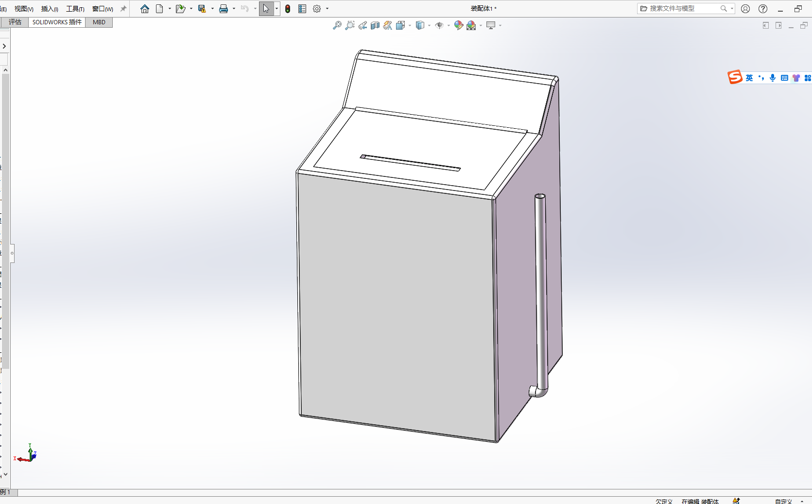Expand Apply Scene dropdown arrow

[x=481, y=25]
